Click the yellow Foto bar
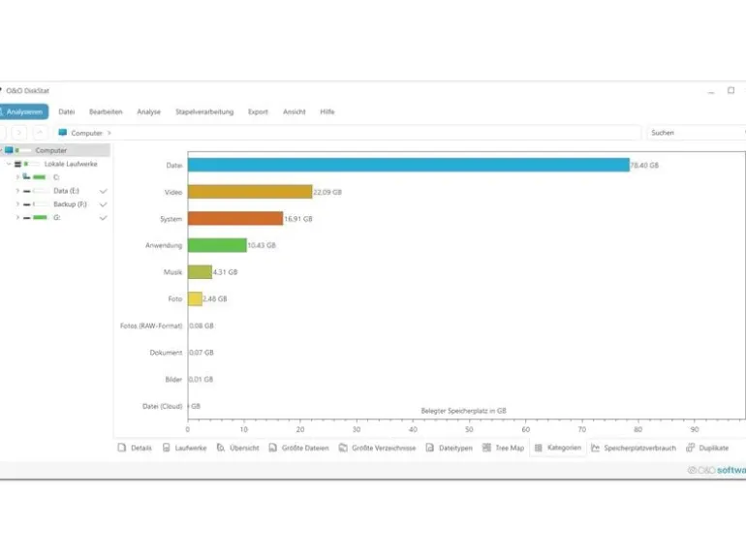Viewport: 746px width, 560px height. click(x=195, y=298)
